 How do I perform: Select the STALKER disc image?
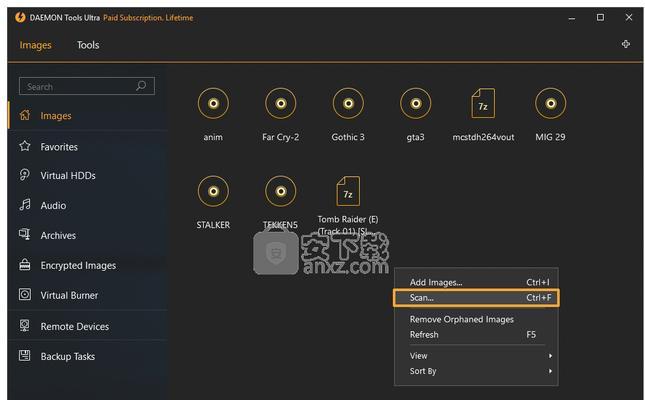pyautogui.click(x=213, y=191)
